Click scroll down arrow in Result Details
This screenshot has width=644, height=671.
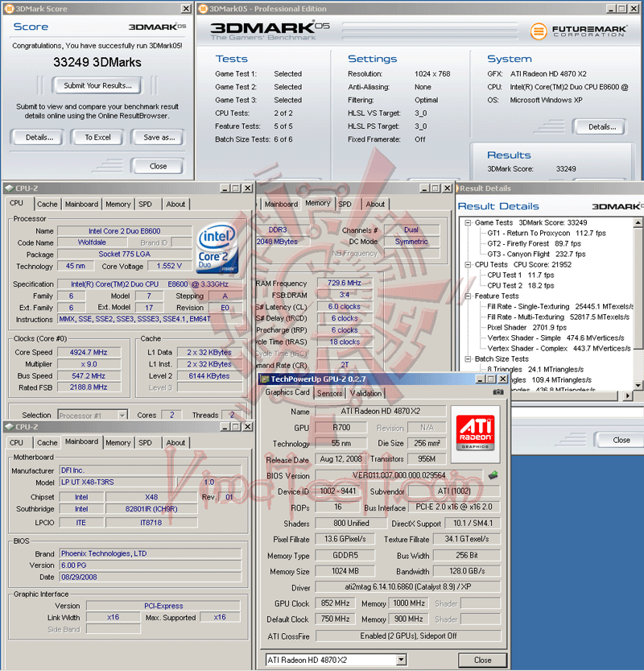point(638,385)
